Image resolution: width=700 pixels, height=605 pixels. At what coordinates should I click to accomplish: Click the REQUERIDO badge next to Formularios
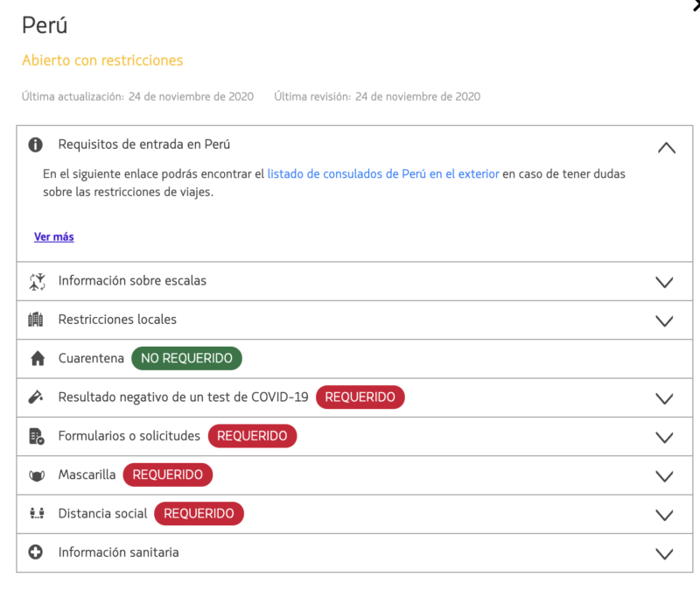click(252, 435)
